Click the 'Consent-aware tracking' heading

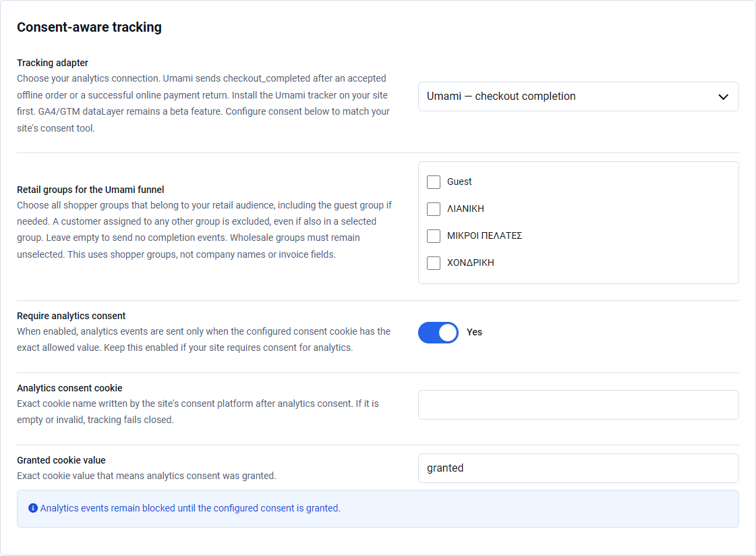(x=89, y=27)
